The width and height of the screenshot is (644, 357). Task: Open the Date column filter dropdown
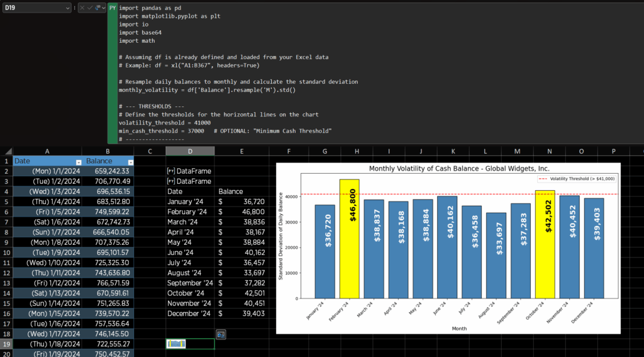tap(78, 161)
